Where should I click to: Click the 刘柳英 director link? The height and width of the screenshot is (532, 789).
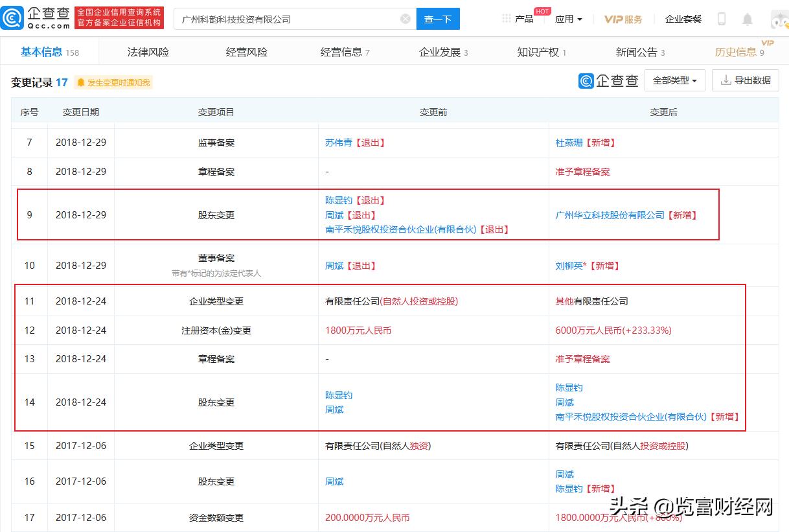569,265
